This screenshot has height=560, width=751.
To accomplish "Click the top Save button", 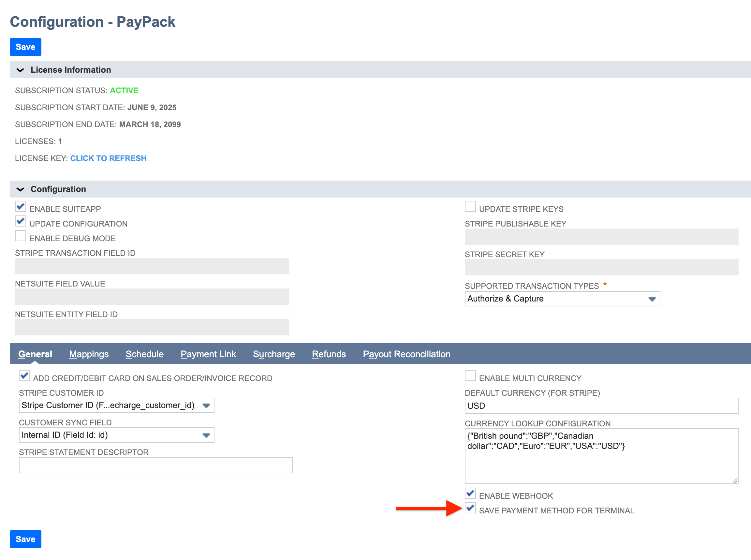I will tap(25, 47).
